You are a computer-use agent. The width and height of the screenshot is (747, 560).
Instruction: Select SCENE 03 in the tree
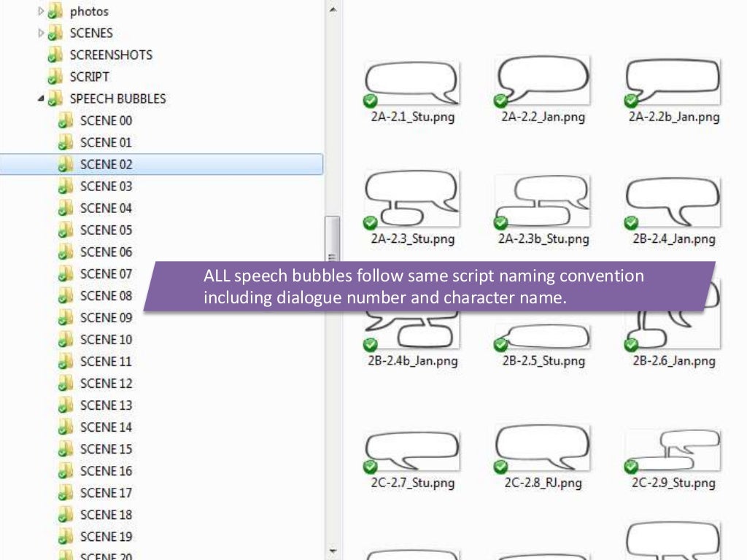pos(106,186)
